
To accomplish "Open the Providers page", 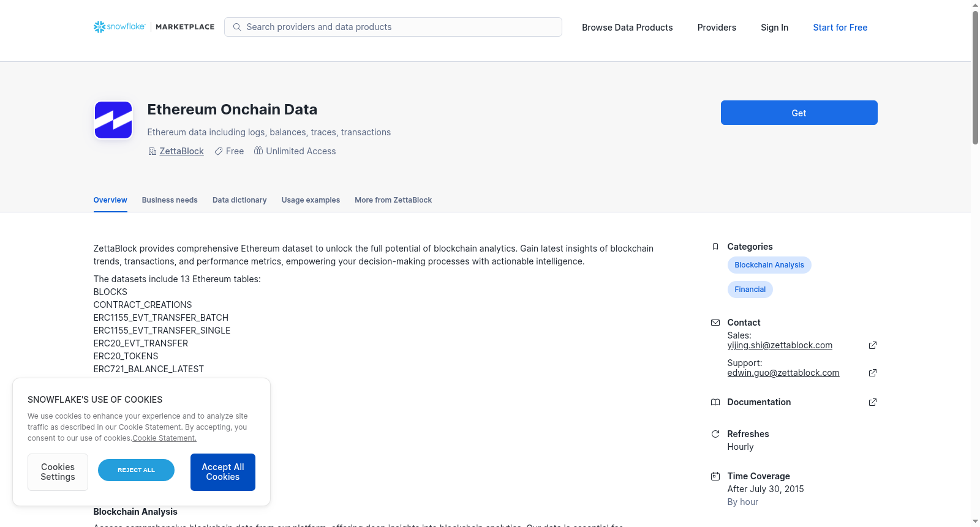I will pyautogui.click(x=717, y=28).
